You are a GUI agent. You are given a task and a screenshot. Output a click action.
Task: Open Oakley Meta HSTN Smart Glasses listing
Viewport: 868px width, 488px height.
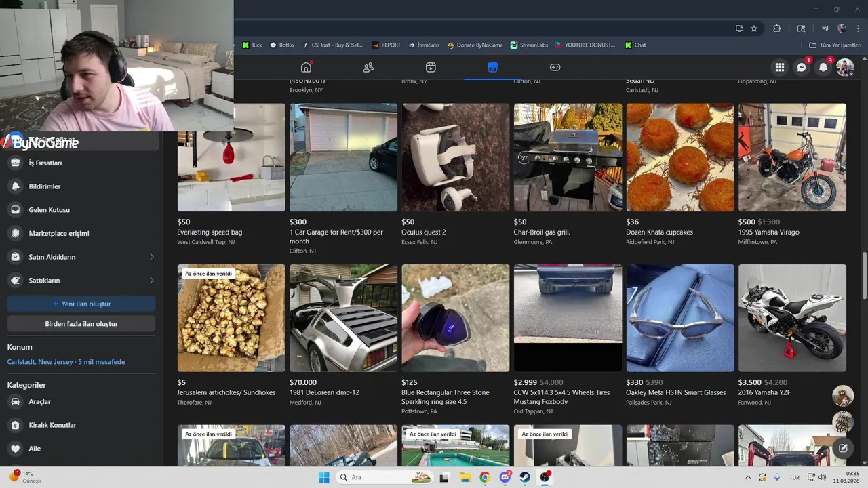[x=680, y=318]
